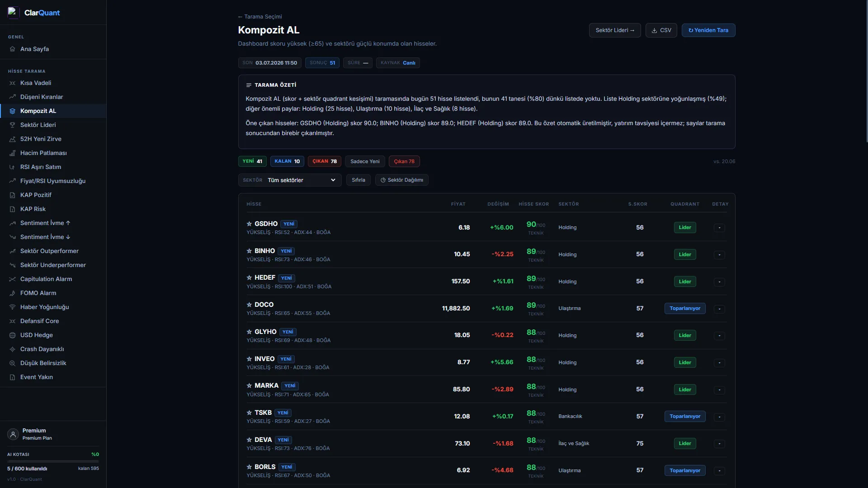Viewport: 868px width, 488px height.
Task: Select Kompozit AL sidebar item
Action: tap(53, 111)
